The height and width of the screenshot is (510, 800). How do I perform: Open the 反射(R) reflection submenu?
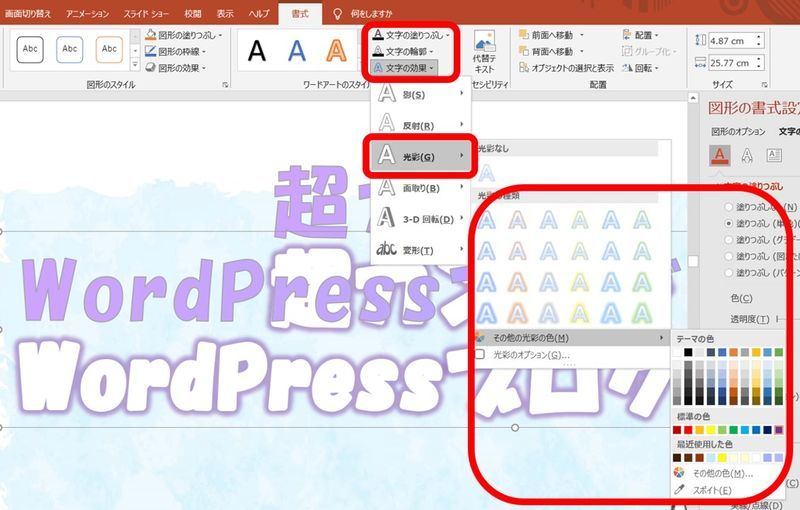[x=421, y=125]
